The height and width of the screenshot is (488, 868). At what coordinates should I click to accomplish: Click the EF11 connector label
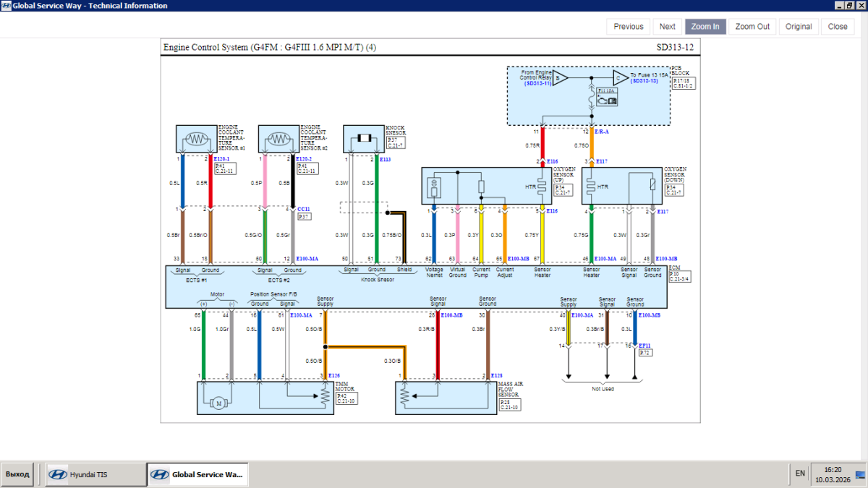coord(644,346)
